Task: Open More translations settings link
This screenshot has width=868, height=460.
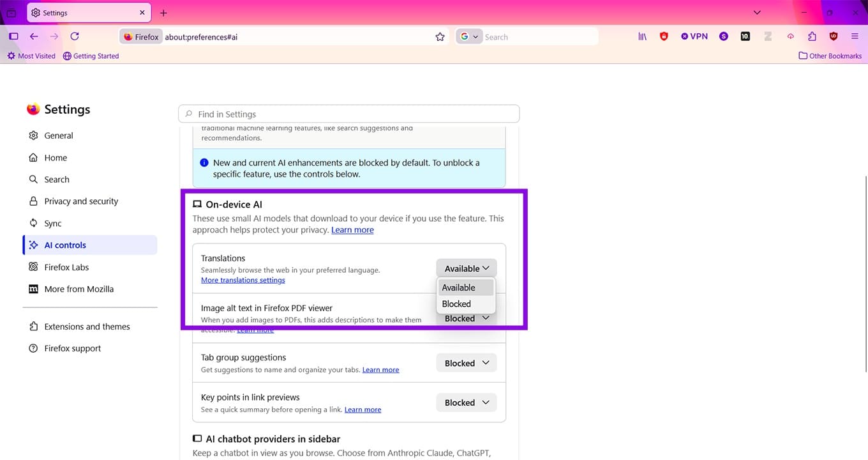Action: pos(243,280)
